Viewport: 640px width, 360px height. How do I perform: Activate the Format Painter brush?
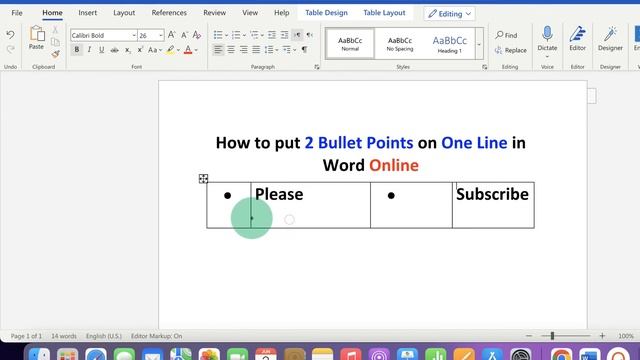point(55,53)
